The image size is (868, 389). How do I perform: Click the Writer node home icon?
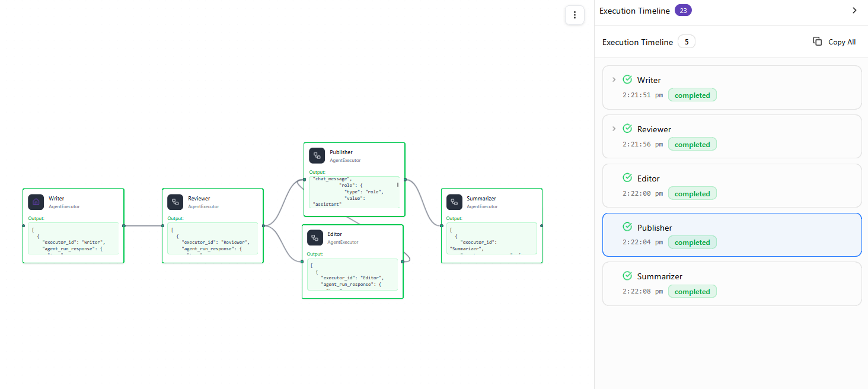point(36,202)
